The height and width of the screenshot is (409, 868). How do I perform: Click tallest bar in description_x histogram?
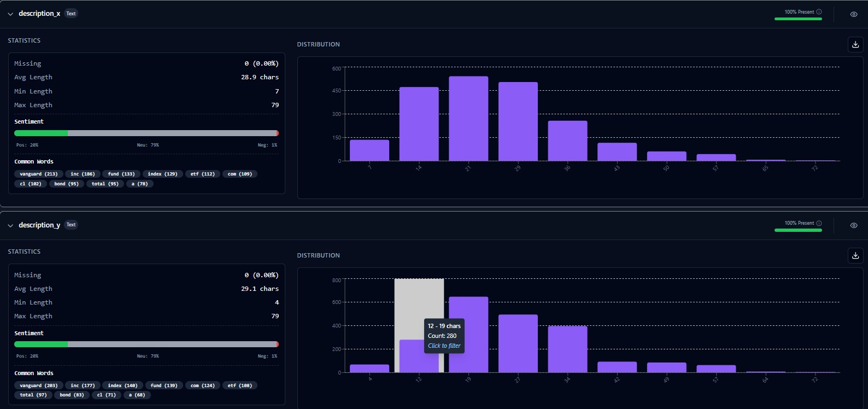tap(468, 119)
